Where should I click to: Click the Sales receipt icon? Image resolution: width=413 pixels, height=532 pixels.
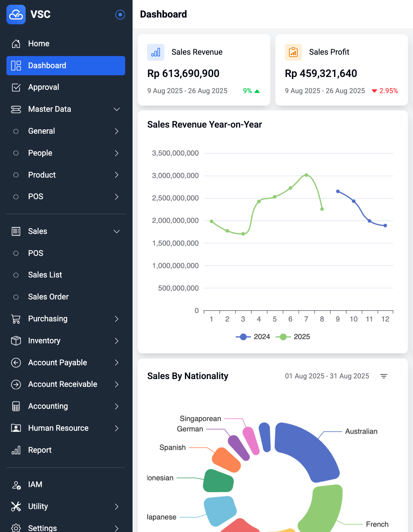coord(16,231)
